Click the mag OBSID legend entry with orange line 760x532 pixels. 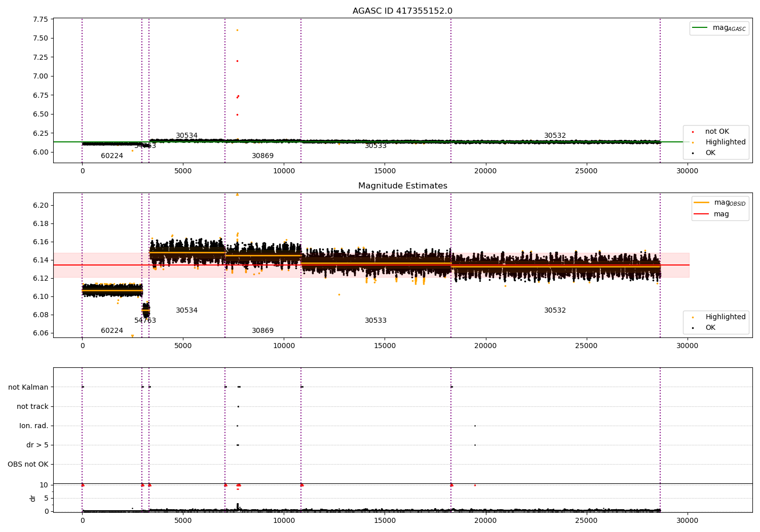pos(719,203)
